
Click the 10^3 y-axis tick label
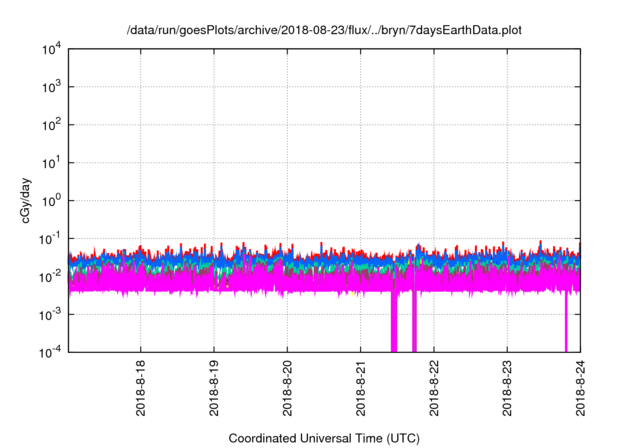[51, 87]
